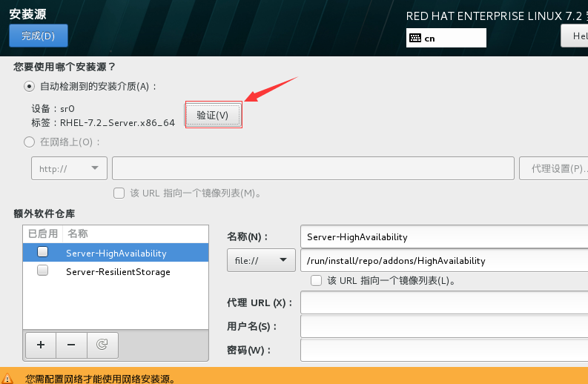
Task: Click the reset repository changes icon
Action: tap(102, 345)
